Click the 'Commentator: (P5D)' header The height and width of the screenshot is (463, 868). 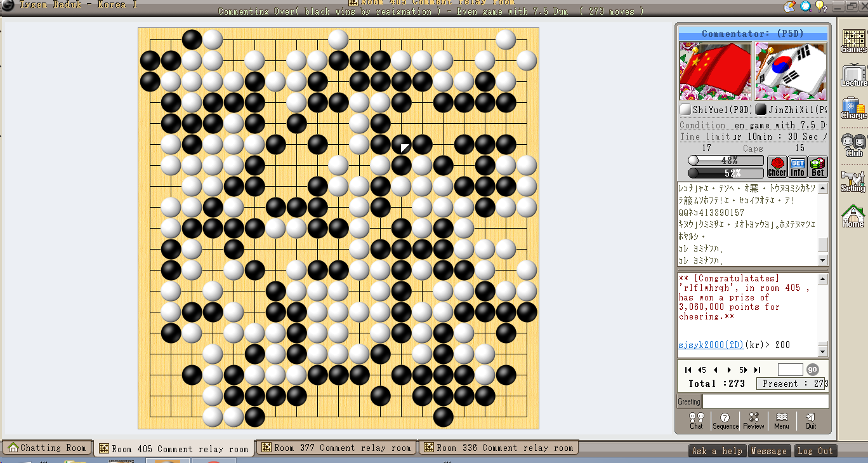[753, 34]
